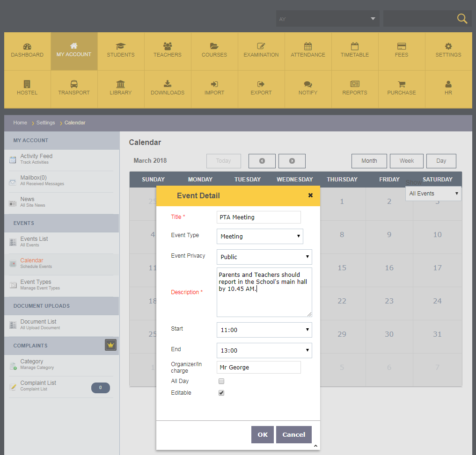Click the search magnifier icon
476x455 pixels.
pos(461,19)
